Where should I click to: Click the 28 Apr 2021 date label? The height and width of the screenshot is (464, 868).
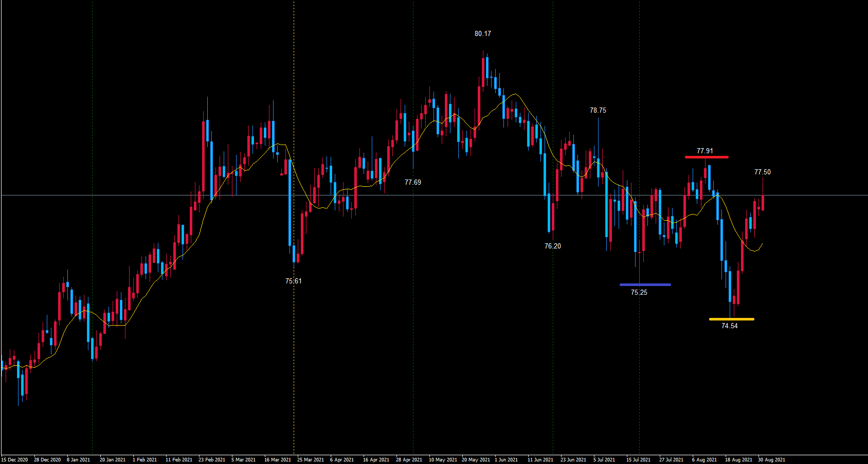409,460
